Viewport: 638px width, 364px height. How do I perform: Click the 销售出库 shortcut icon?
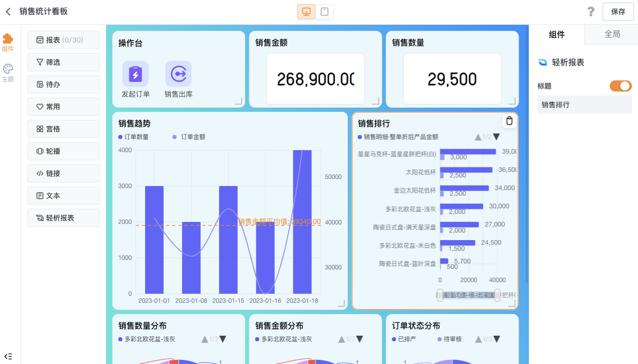[178, 74]
